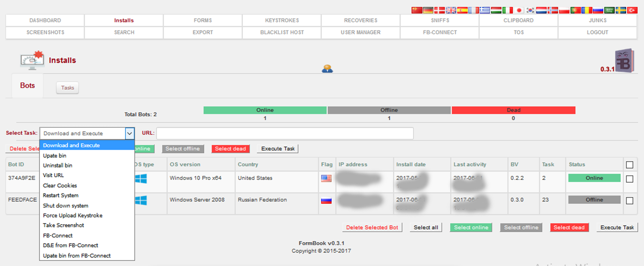The image size is (644, 266).
Task: Choose "Force Upload Keystroke" in the task dropdown
Action: pos(87,215)
